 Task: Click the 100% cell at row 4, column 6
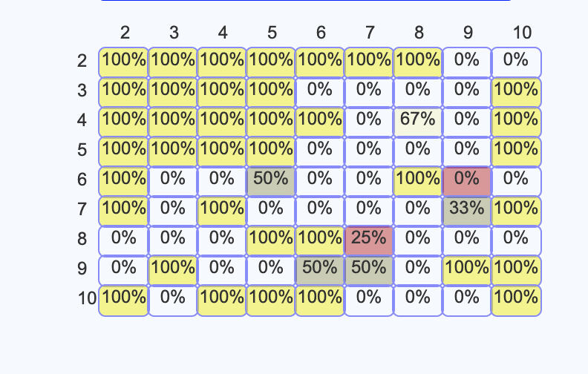[320, 122]
